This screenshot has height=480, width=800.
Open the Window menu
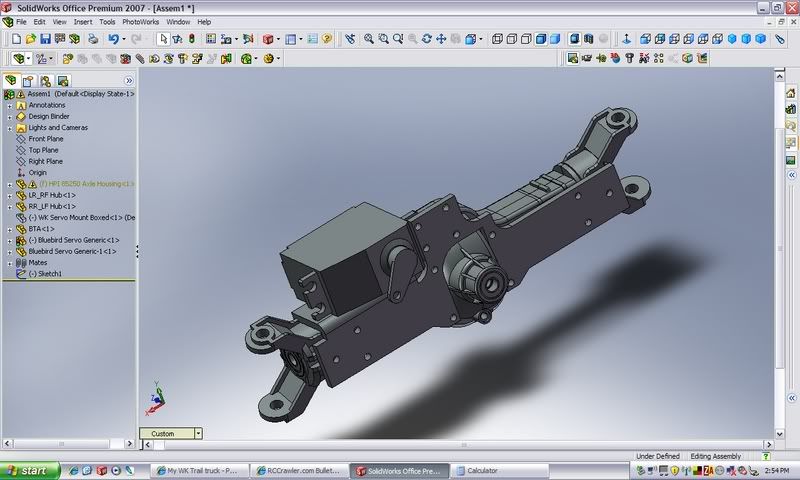tap(178, 22)
